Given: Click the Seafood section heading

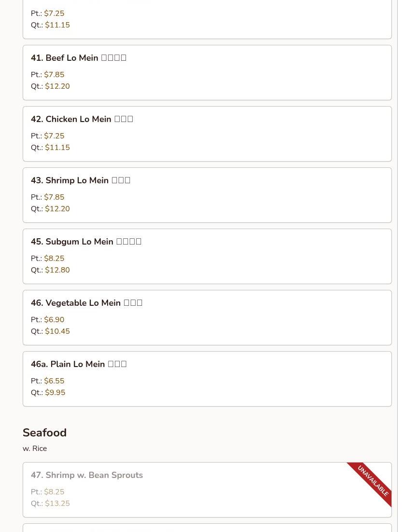Looking at the screenshot, I should [x=44, y=433].
